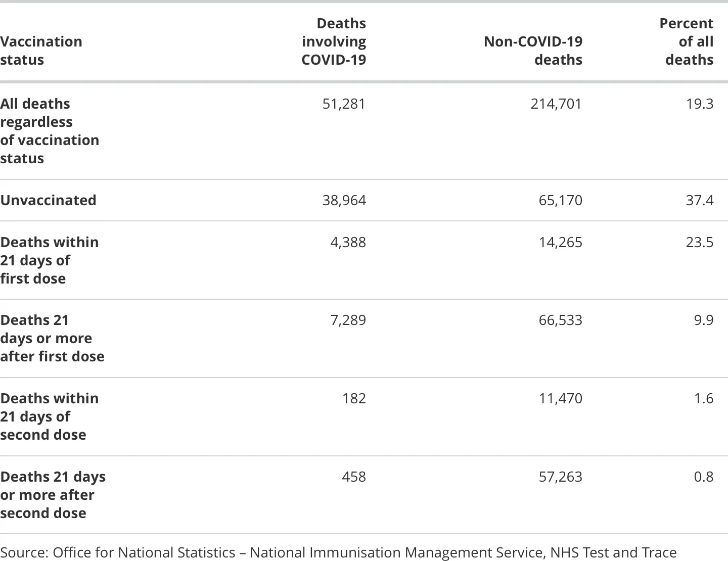Select the "Deaths involving COVID-19" column header
The width and height of the screenshot is (728, 561).
coord(334,41)
